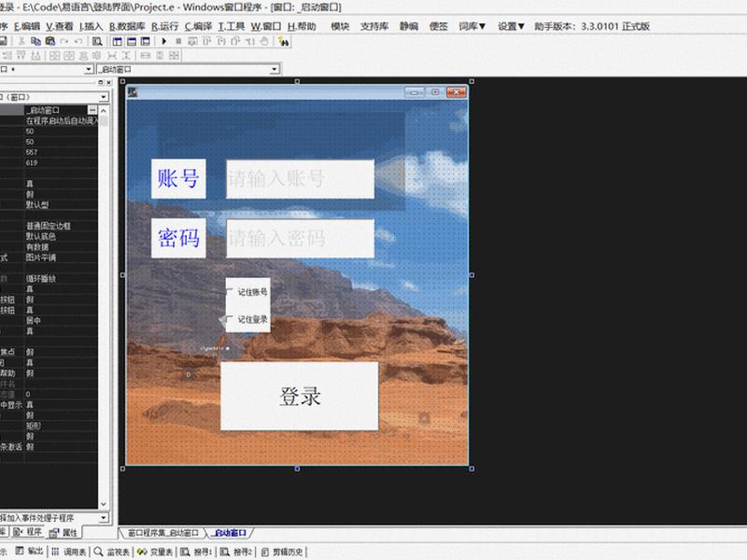Open the I.插入 menu
Viewport: 747px width, 560px height.
(x=91, y=26)
